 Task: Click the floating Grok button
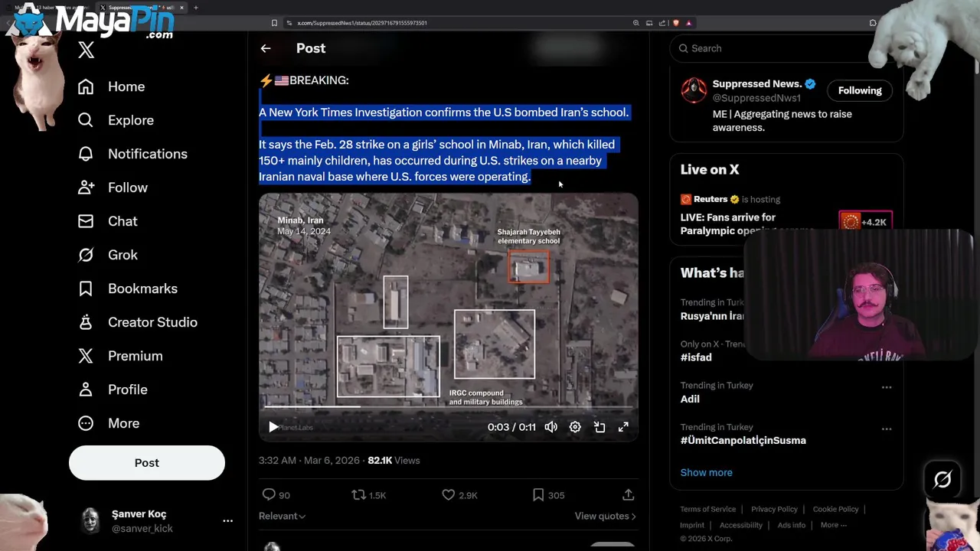pos(942,480)
